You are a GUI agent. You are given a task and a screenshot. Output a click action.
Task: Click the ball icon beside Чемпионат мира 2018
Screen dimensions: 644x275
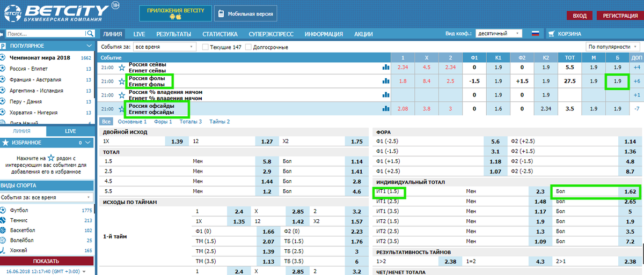point(3,57)
